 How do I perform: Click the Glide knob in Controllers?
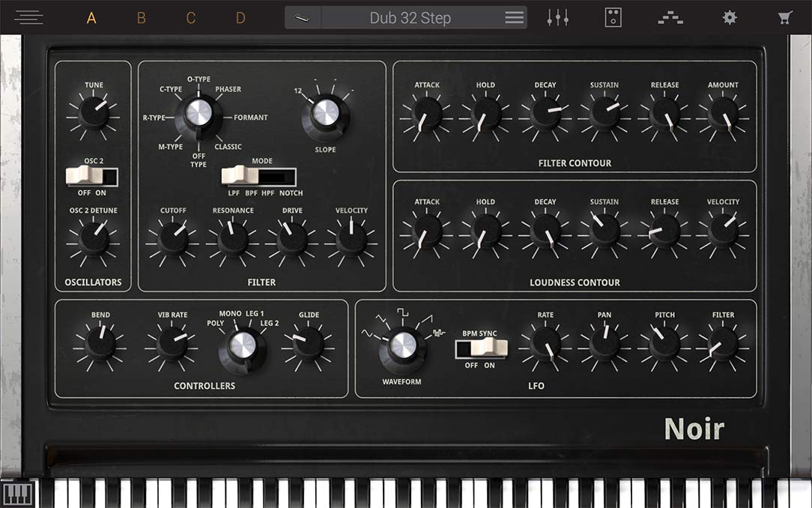point(309,342)
